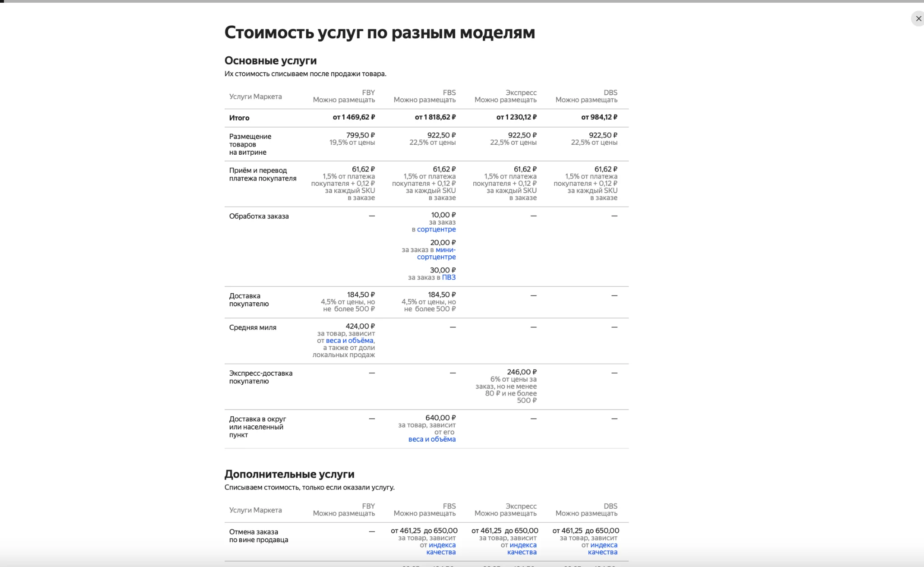
Task: Click the dialog title "Стоимость услуг по разным моделям"
Action: [379, 32]
